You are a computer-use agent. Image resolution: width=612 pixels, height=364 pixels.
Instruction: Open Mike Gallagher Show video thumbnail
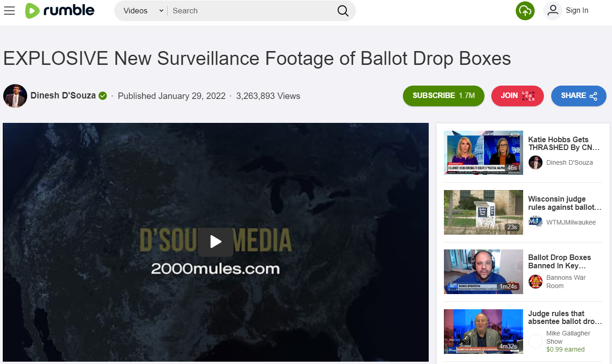point(483,331)
